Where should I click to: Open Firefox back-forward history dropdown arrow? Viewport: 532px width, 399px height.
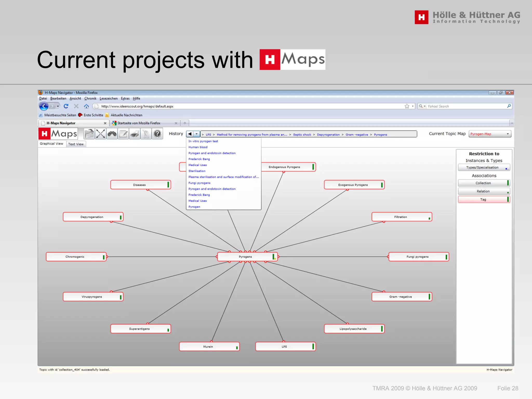[58, 106]
